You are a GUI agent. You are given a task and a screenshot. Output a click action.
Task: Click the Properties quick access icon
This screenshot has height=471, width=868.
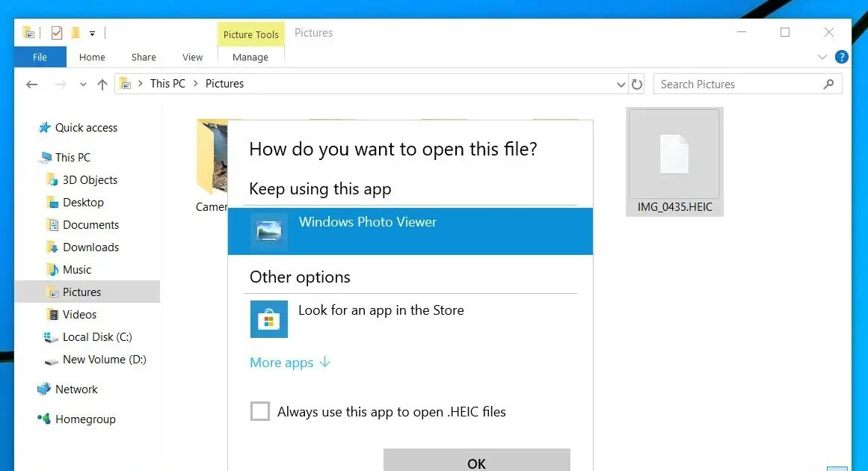click(57, 33)
